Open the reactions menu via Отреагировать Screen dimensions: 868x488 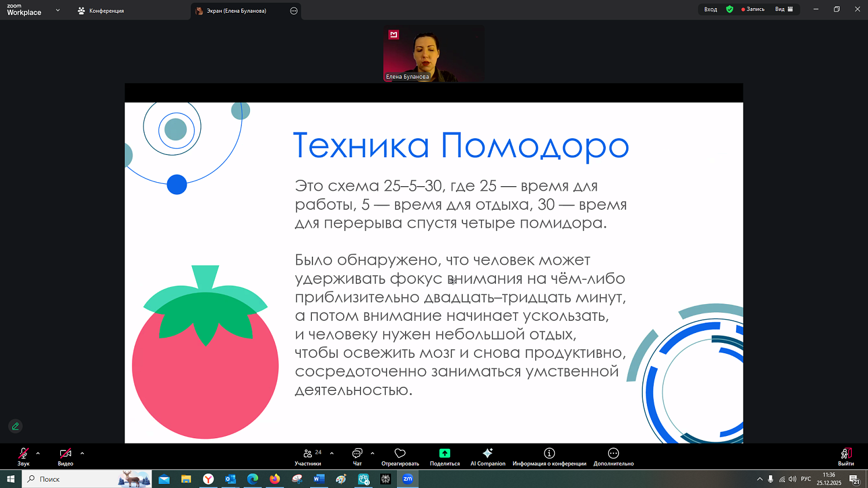400,457
